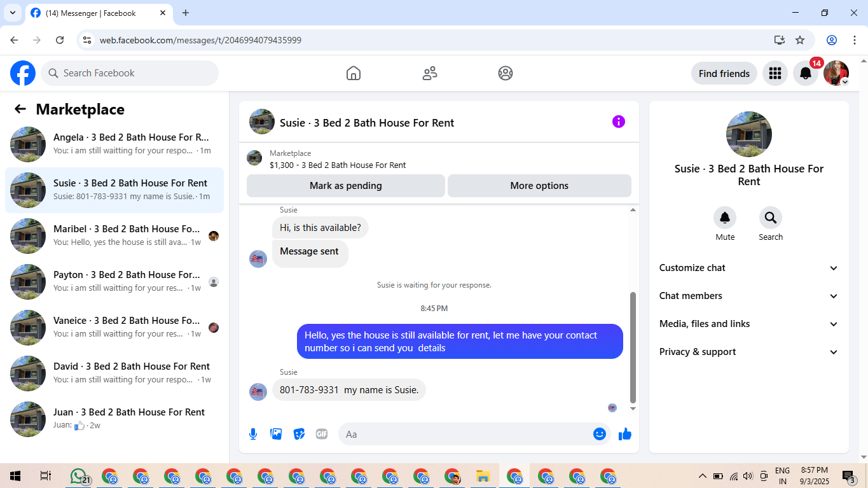Screen dimensions: 868x488
Task: Open Chrome's three-dot menu
Action: (x=854, y=40)
